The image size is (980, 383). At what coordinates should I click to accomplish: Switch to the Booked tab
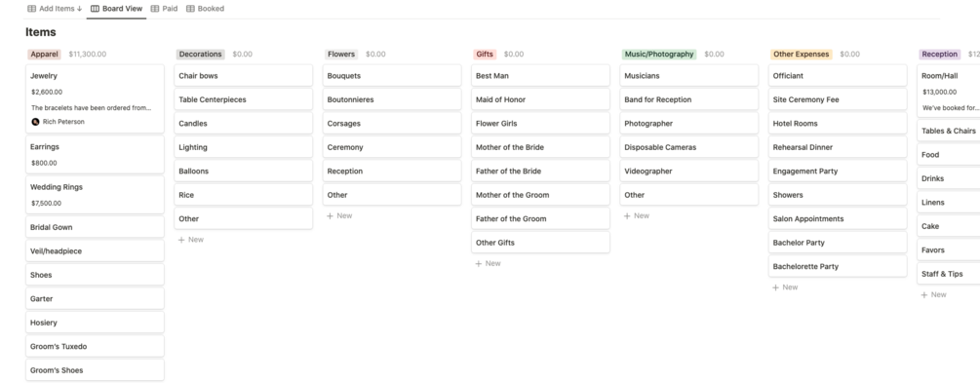click(205, 9)
